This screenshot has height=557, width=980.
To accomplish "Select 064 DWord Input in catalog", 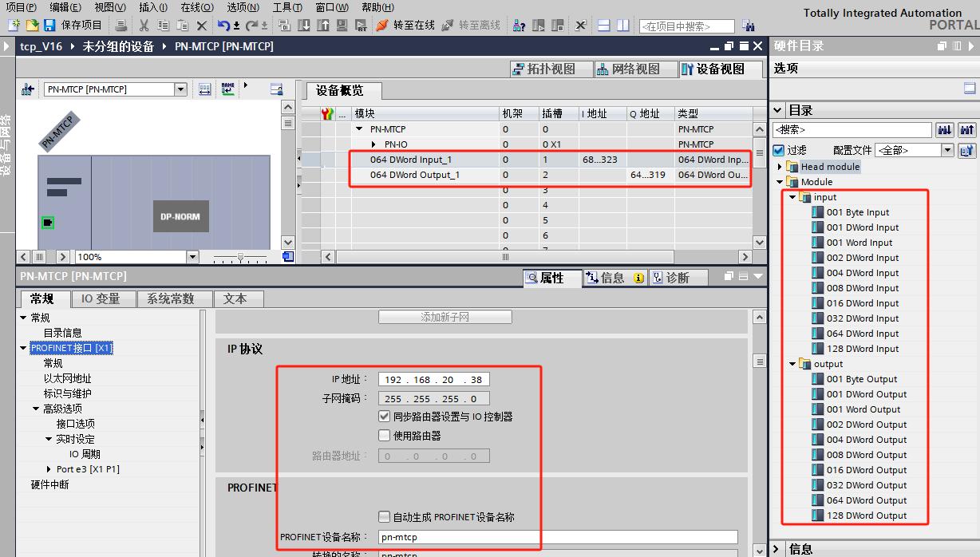I will click(x=863, y=334).
